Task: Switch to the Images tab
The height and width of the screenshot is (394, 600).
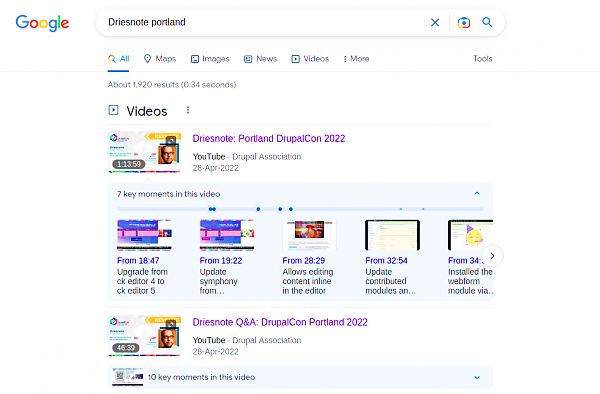Action: 210,59
